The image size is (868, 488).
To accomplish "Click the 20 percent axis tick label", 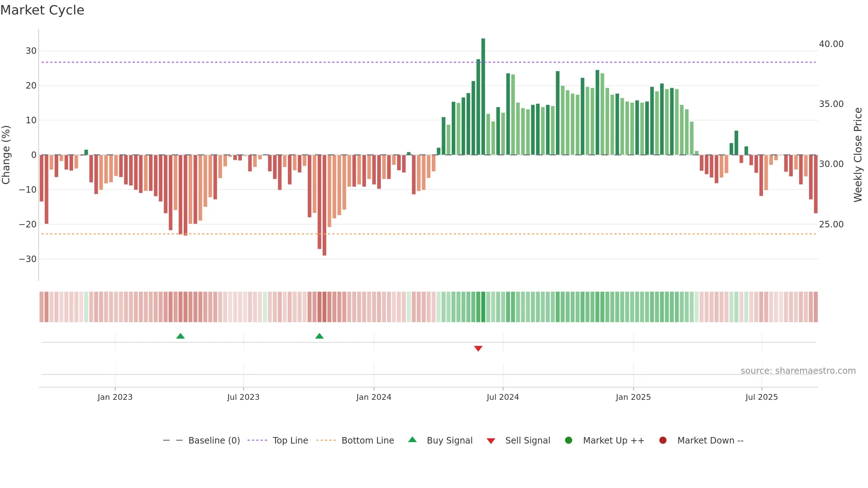I will point(31,86).
